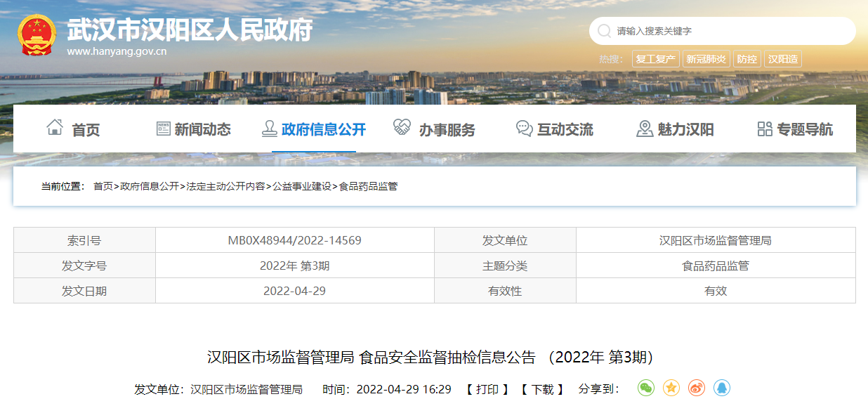Click the 发文字号 label cell

84,266
